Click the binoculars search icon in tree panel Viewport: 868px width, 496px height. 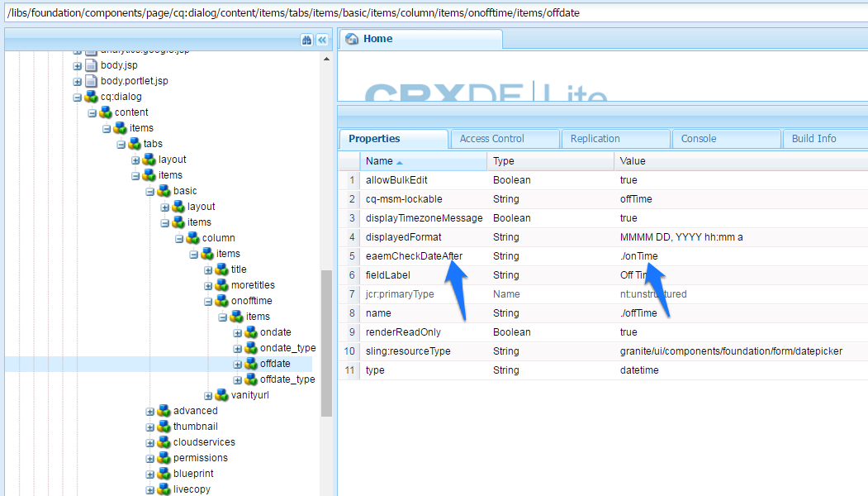(x=306, y=40)
